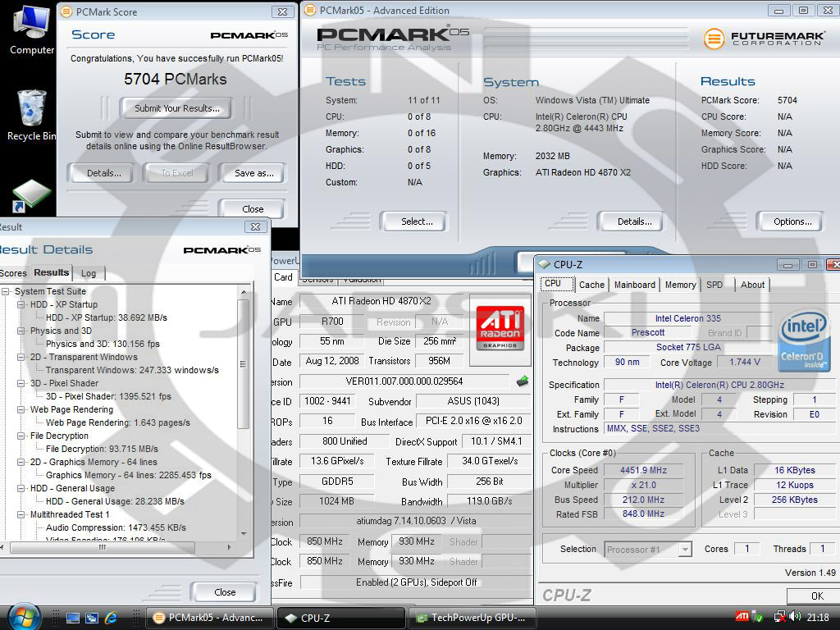840x630 pixels.
Task: Switch to the Mainboard tab in CPU-Z
Action: [x=634, y=285]
